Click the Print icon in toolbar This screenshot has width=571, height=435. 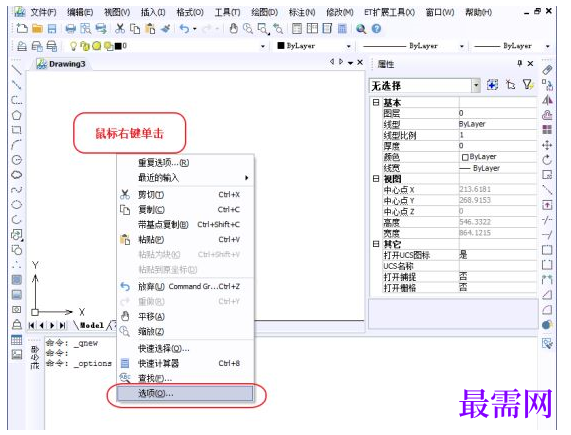pos(71,29)
